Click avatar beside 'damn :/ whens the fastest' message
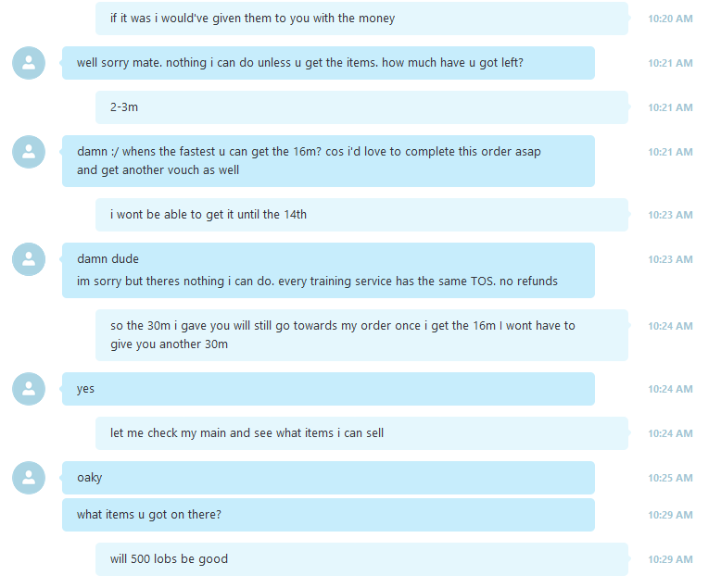Image resolution: width=721 pixels, height=588 pixels. coord(29,152)
